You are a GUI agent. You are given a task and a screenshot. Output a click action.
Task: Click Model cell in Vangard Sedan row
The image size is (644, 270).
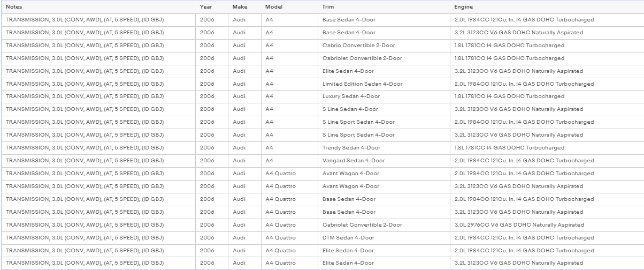[x=289, y=161]
